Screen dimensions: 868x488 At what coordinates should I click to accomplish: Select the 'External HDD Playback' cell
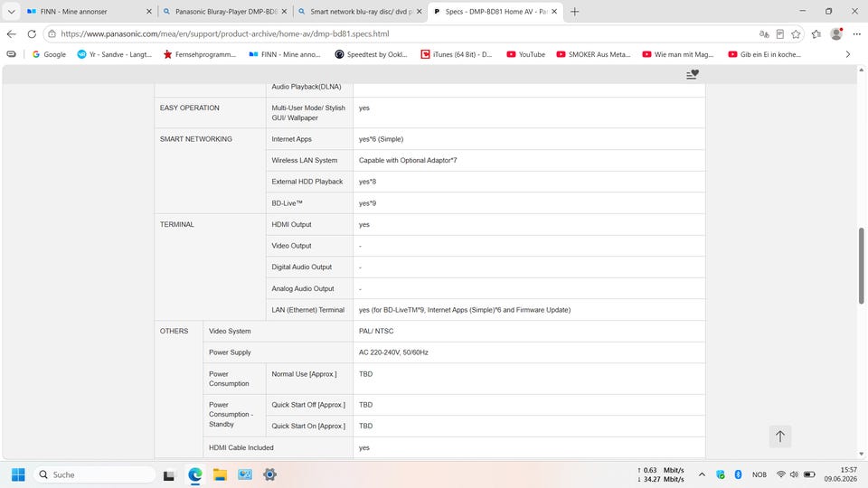309,182
